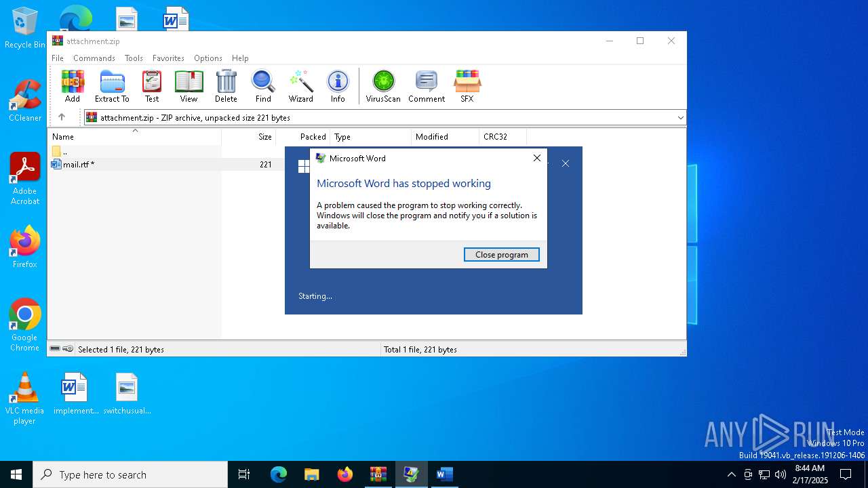Open Firefox desktop shortcut
Viewport: 868px width, 488px height.
tap(25, 247)
